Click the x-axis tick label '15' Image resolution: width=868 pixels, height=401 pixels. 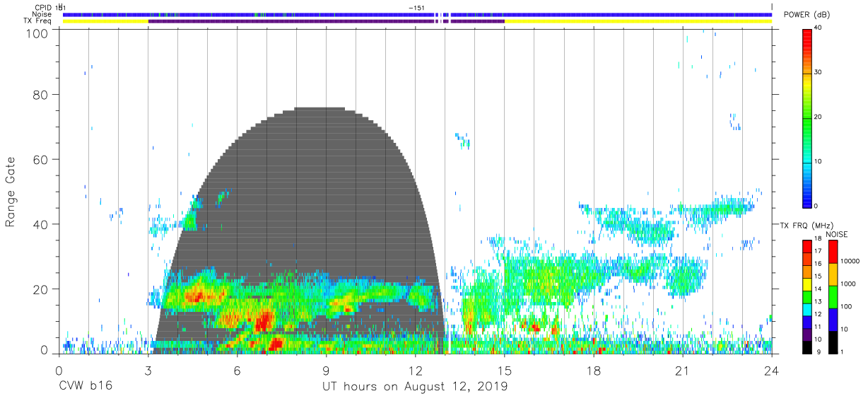tap(505, 371)
